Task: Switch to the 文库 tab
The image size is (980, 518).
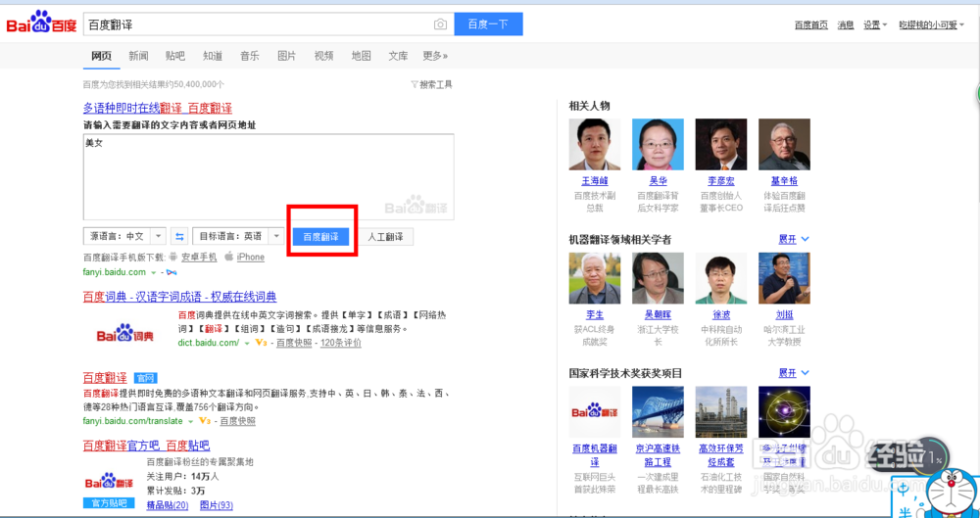Action: [398, 56]
